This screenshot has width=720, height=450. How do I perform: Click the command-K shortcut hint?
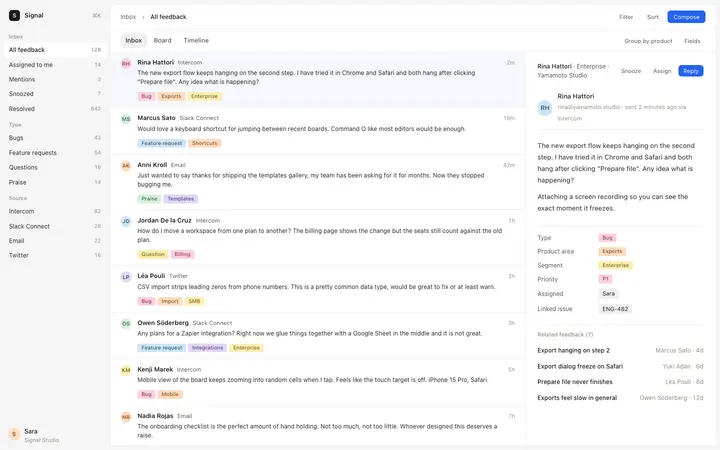[96, 16]
